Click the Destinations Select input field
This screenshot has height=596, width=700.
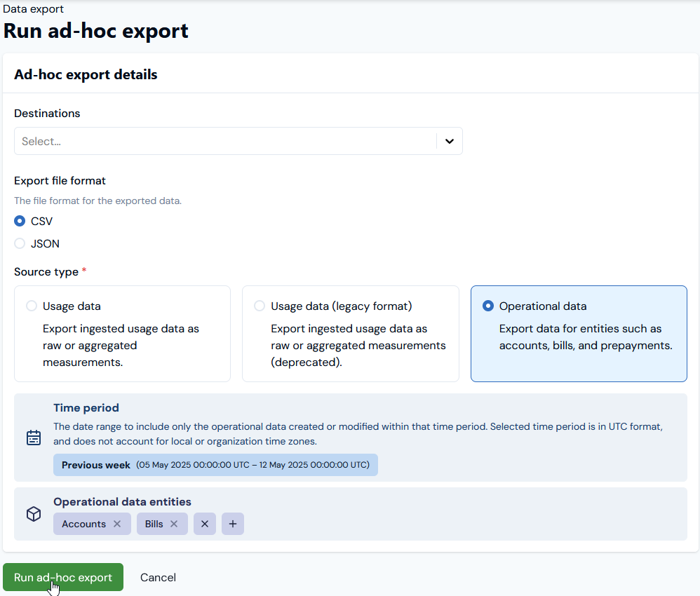pyautogui.click(x=225, y=141)
